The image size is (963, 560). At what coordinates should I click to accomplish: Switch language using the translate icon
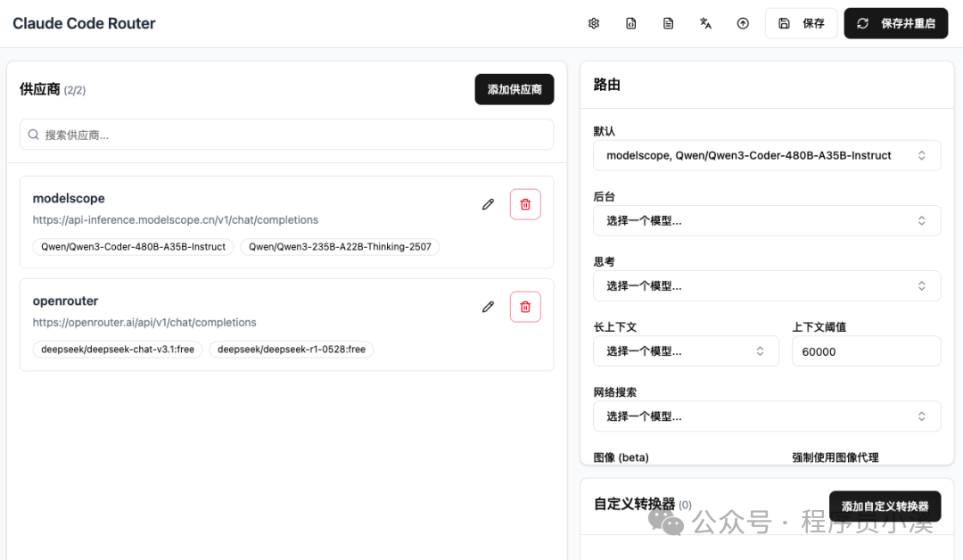pyautogui.click(x=705, y=23)
